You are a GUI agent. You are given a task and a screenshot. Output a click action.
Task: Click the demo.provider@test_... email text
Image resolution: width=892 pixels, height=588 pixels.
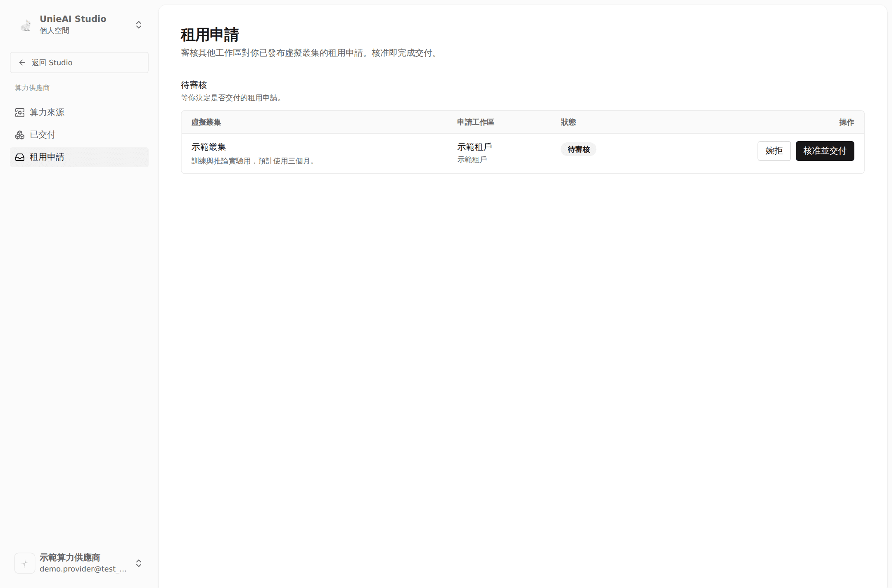coord(83,569)
